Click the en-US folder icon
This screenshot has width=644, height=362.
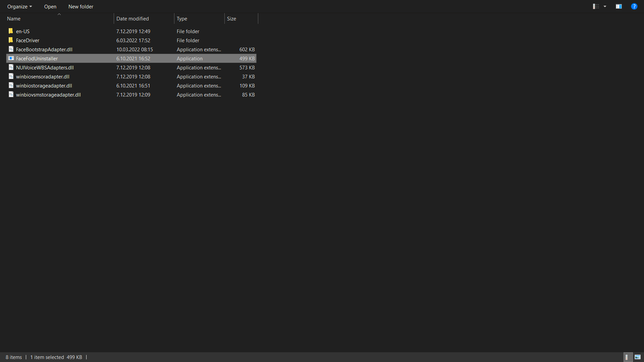pos(10,31)
